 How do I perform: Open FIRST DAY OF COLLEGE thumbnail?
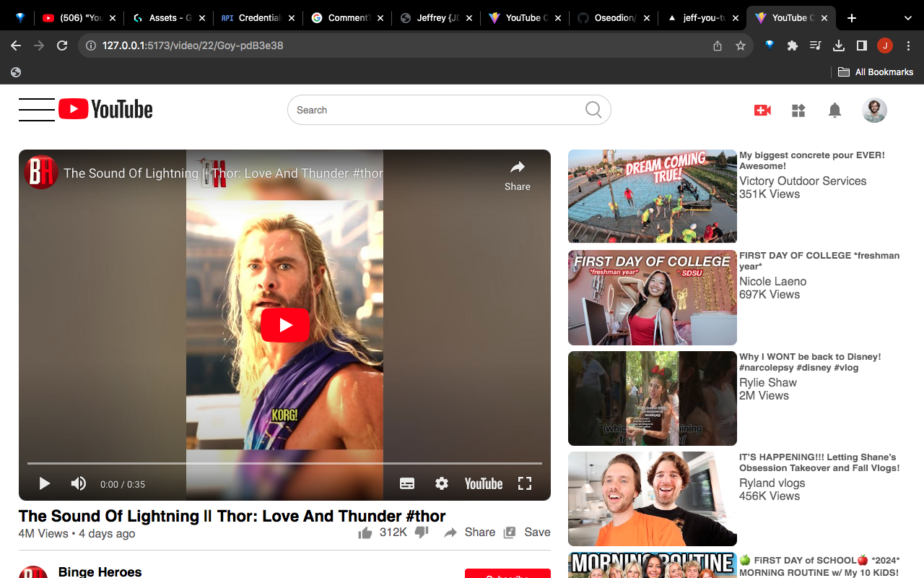(x=653, y=298)
